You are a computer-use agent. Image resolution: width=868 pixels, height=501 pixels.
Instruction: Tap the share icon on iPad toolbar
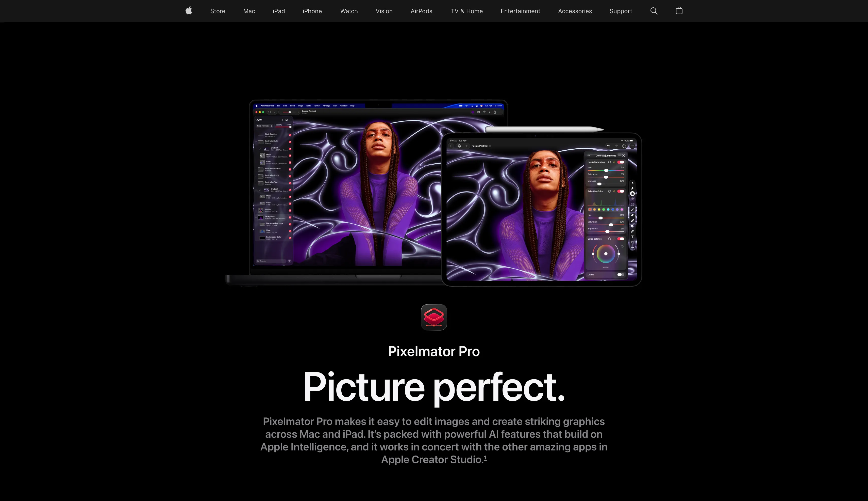click(x=624, y=146)
